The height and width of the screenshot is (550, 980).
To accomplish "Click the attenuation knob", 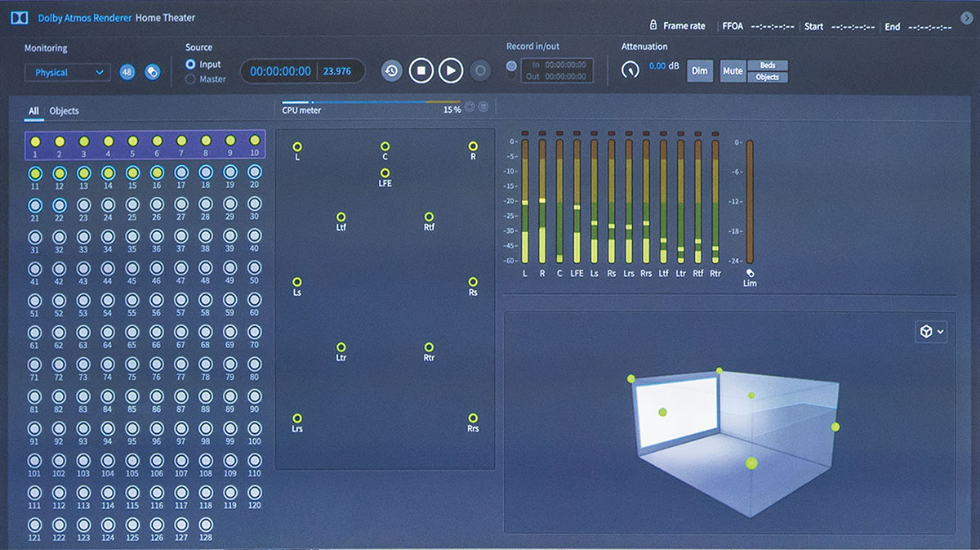I will tap(630, 71).
